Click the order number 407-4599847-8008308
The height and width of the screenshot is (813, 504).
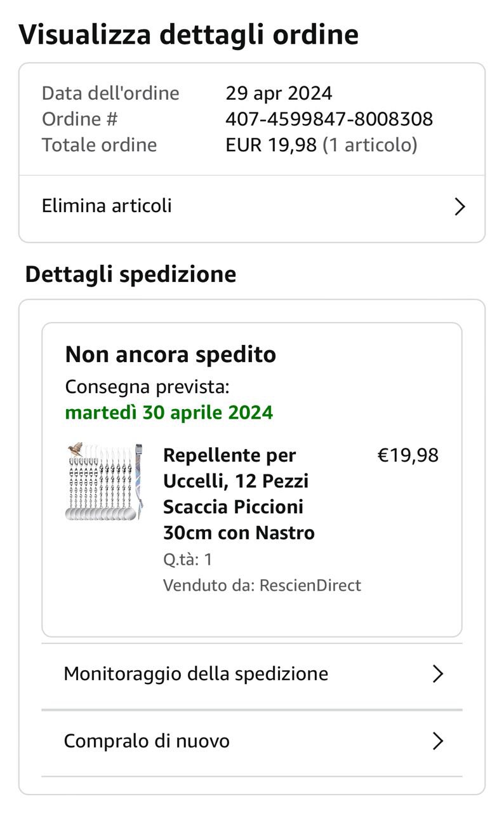(x=329, y=119)
